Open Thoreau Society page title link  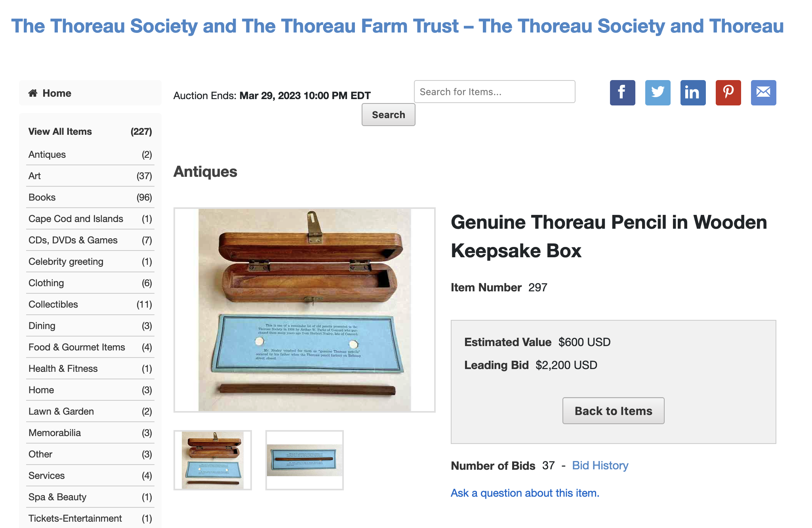397,26
